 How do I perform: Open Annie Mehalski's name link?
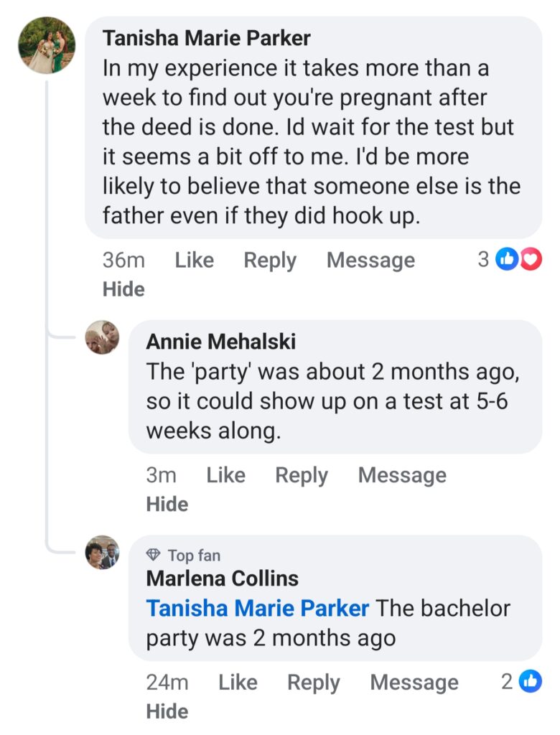220,342
